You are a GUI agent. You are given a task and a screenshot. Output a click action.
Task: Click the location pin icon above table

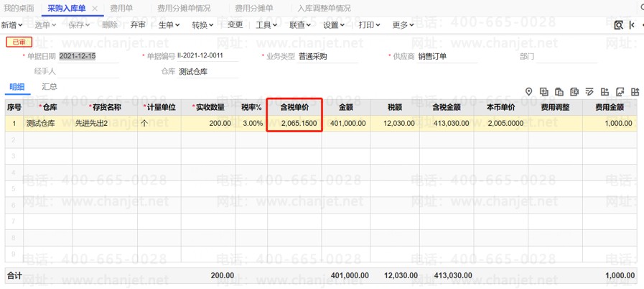(x=528, y=92)
